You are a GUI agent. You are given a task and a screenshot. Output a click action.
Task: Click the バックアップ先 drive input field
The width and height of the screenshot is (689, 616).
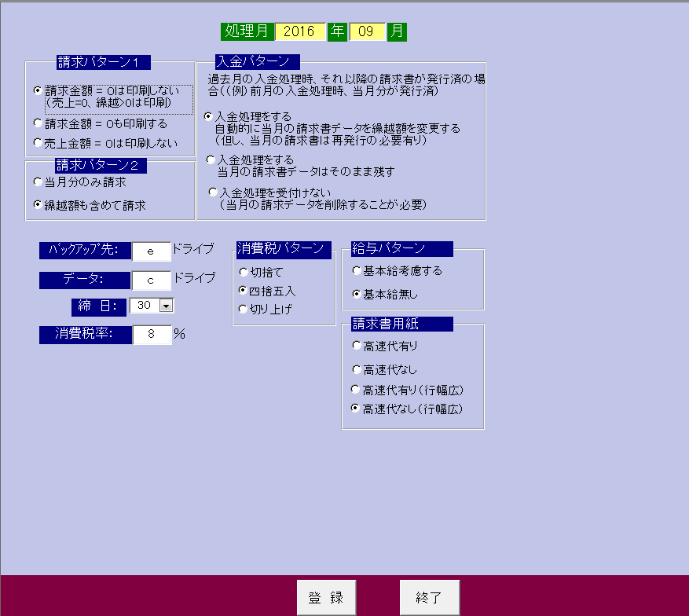(x=151, y=251)
